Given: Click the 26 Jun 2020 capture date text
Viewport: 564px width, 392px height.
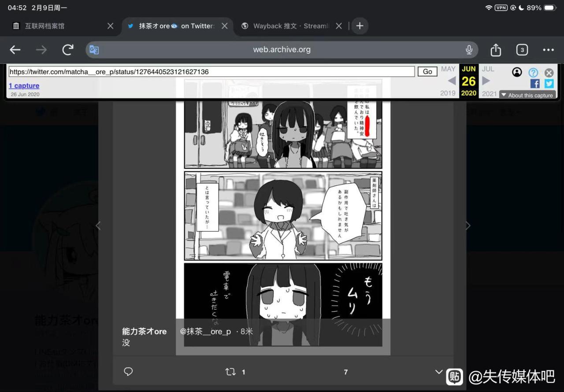Looking at the screenshot, I should tap(25, 94).
